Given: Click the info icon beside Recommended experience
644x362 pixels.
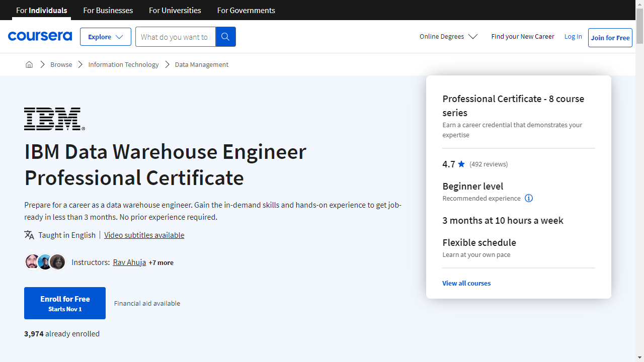Looking at the screenshot, I should pyautogui.click(x=529, y=198).
